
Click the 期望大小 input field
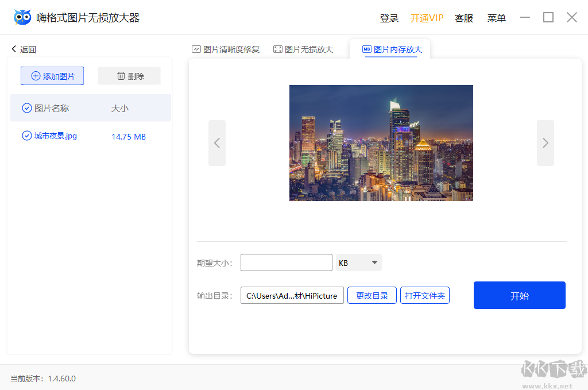click(286, 262)
